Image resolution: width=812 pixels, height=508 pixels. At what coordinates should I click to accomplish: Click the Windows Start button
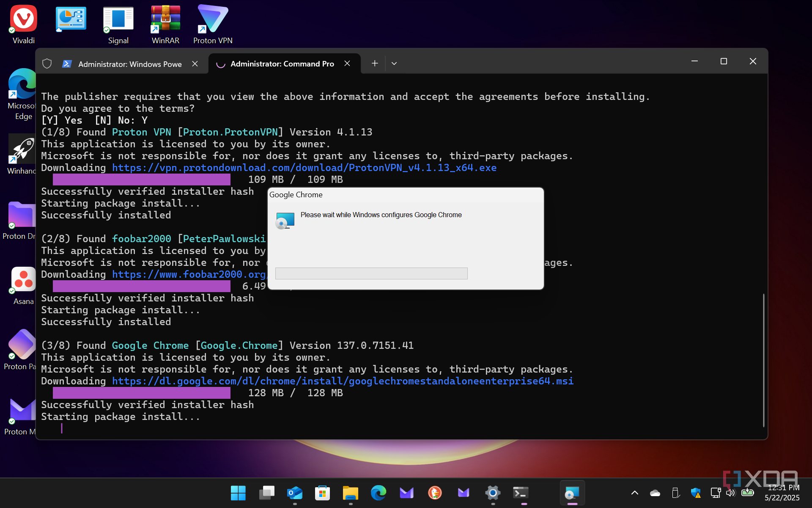pos(238,493)
